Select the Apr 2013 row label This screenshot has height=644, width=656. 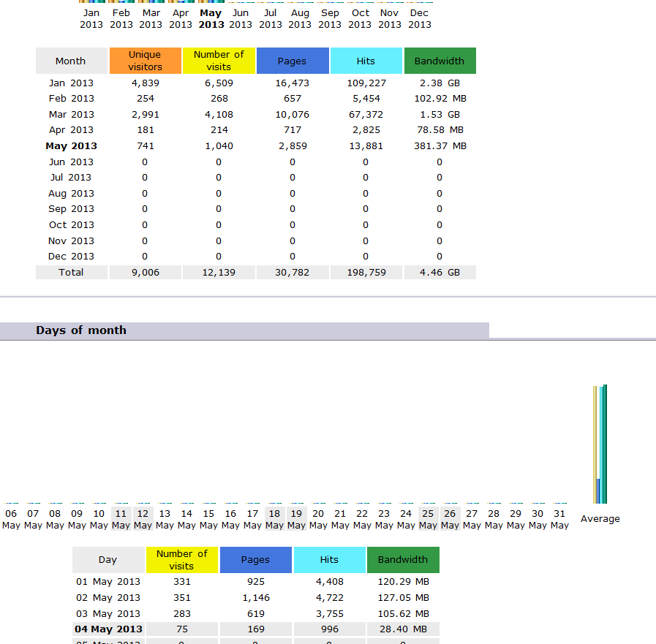[x=71, y=129]
